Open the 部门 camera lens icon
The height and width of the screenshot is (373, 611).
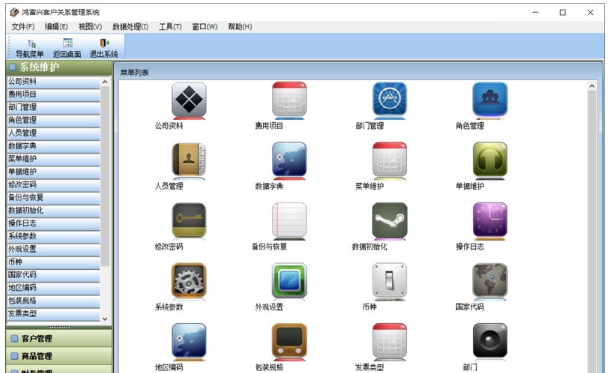[490, 341]
